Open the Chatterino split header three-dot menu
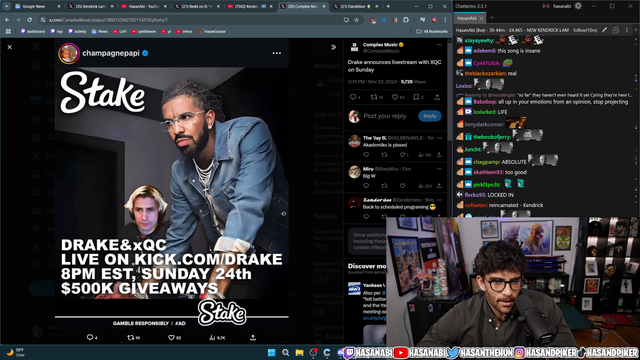This screenshot has height=360, width=640. [x=627, y=30]
